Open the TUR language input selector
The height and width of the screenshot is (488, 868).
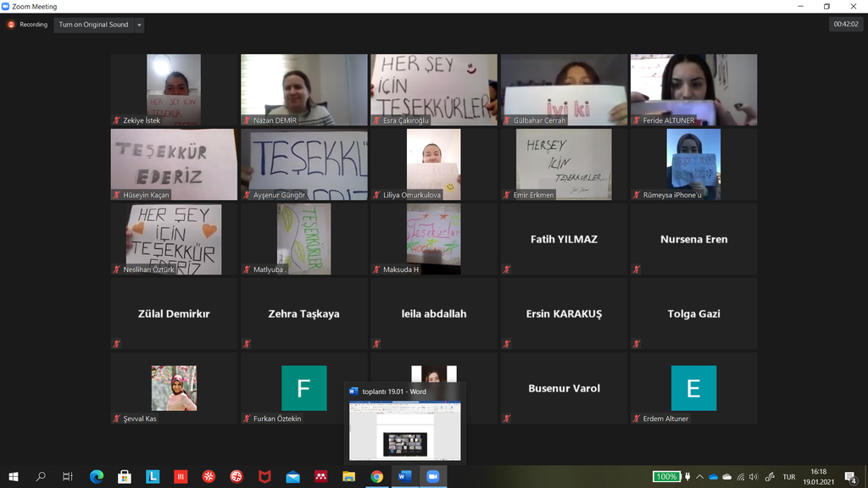[x=788, y=477]
